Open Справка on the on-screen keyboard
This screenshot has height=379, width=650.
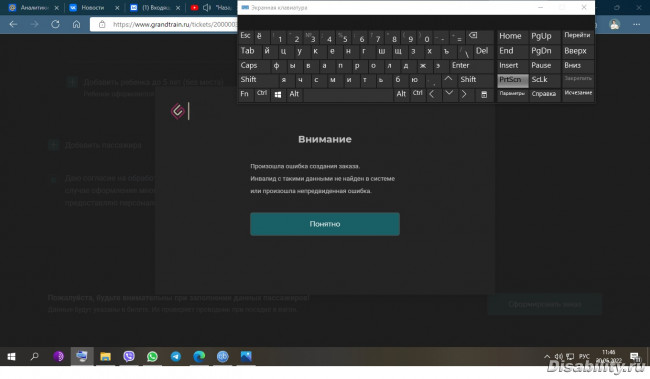[544, 94]
